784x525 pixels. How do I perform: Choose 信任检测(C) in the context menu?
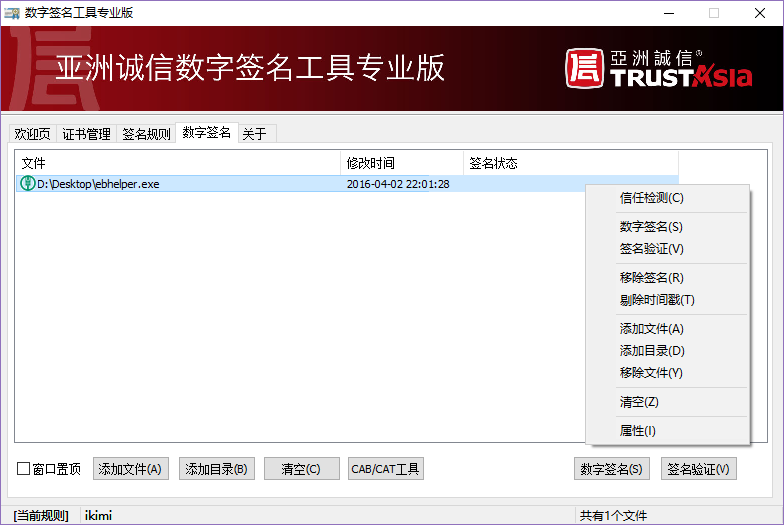(667, 198)
